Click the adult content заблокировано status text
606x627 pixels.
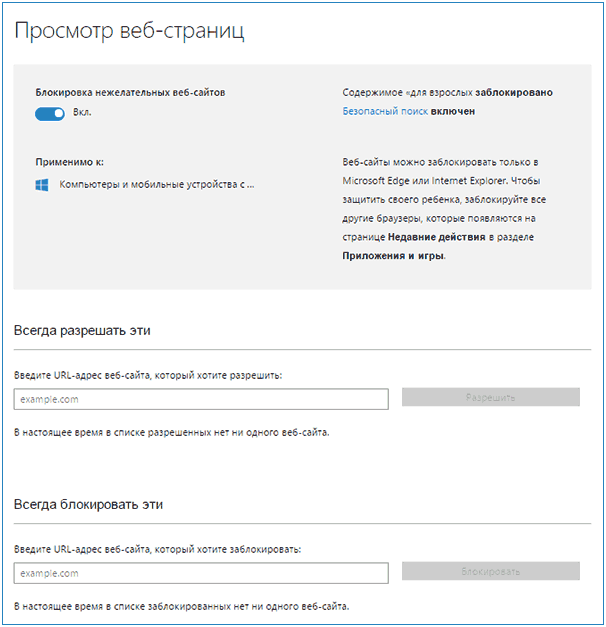(514, 92)
